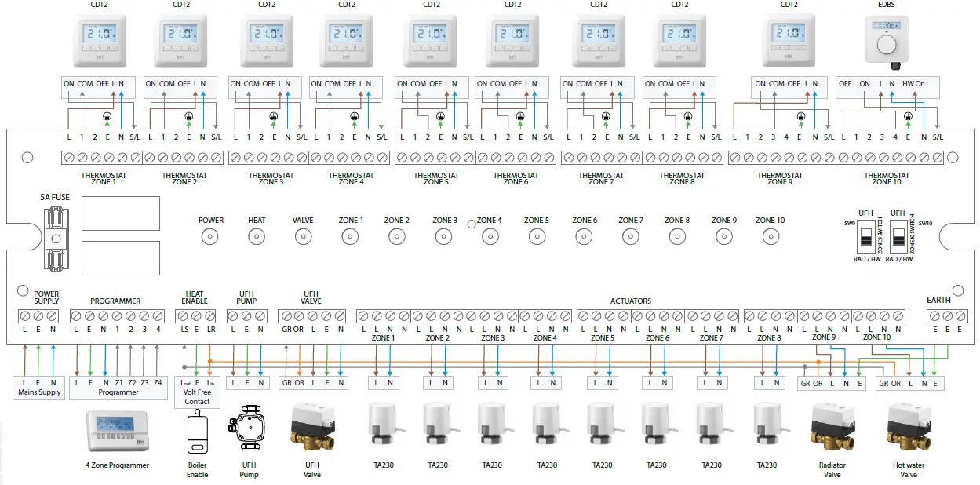Click the EARTH terminal heading
This screenshot has height=485, width=980.
point(938,300)
